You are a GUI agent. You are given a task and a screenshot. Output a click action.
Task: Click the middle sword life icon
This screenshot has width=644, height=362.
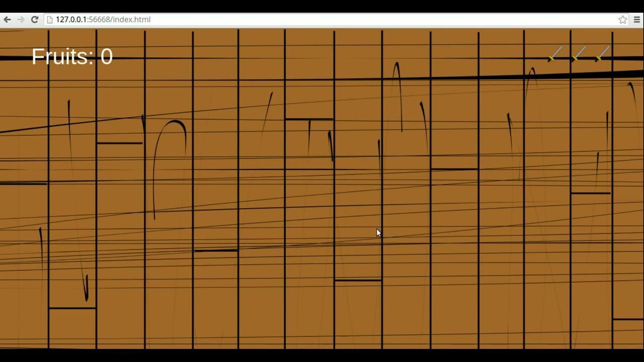[x=579, y=54]
